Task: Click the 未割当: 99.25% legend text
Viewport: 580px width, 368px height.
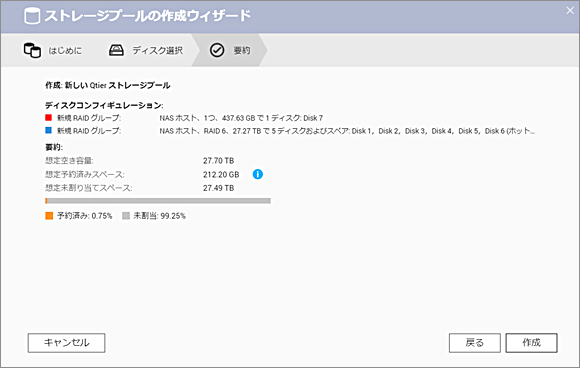Action: pyautogui.click(x=159, y=216)
